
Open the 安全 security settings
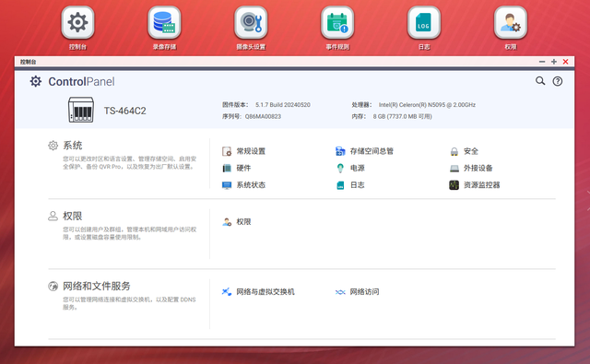point(464,151)
